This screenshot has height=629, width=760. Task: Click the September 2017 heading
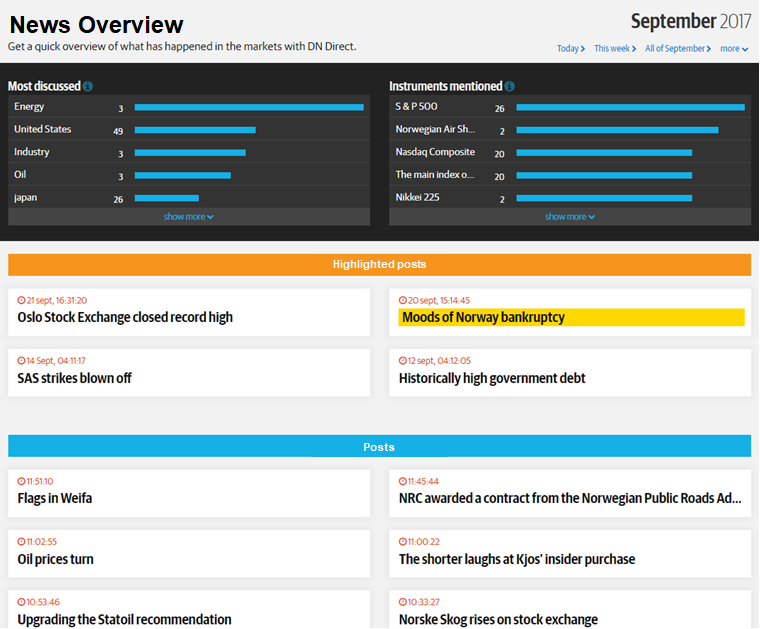pos(691,22)
